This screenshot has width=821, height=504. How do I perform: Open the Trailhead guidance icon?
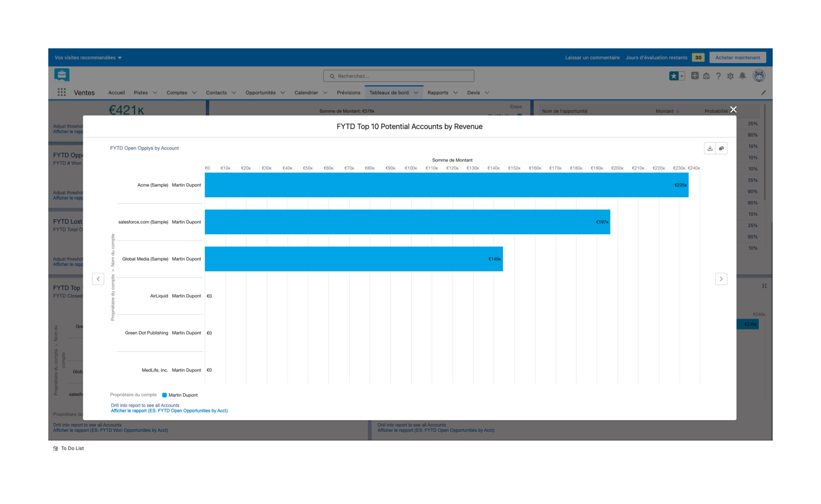pyautogui.click(x=706, y=76)
